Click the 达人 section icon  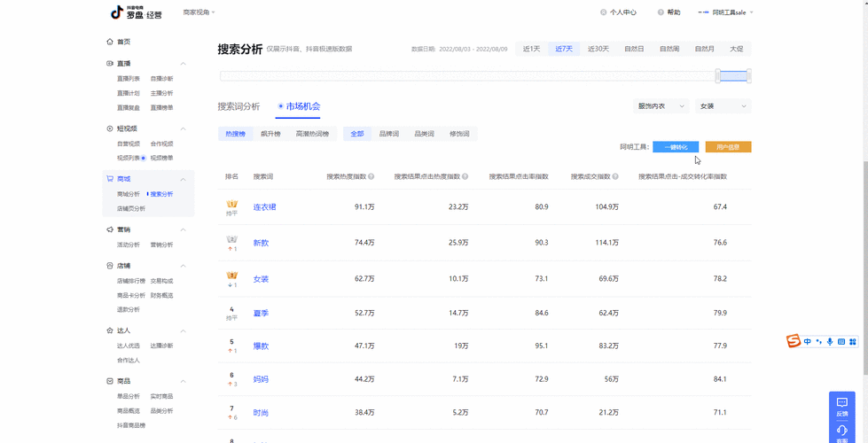[110, 330]
